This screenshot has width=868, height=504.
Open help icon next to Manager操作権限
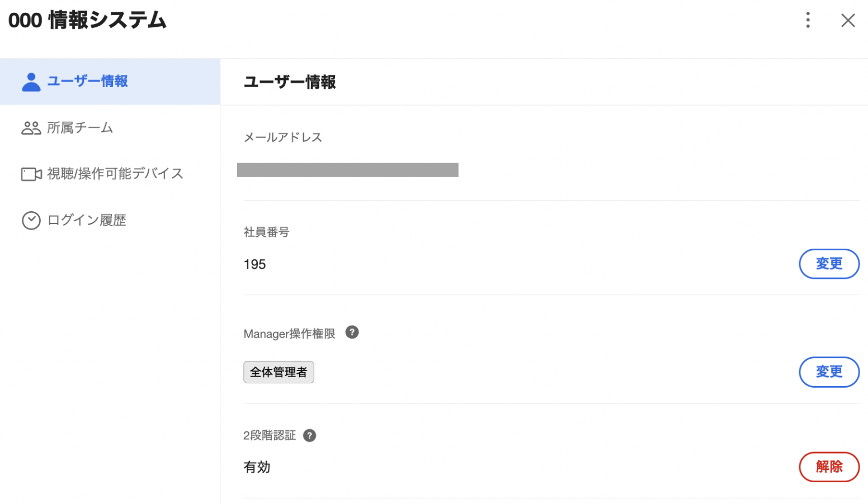pyautogui.click(x=352, y=332)
